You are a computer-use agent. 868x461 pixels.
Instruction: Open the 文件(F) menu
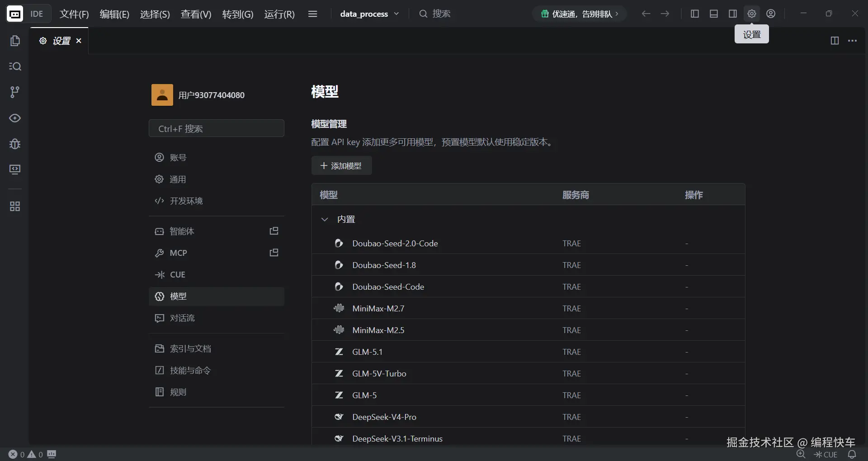point(74,14)
